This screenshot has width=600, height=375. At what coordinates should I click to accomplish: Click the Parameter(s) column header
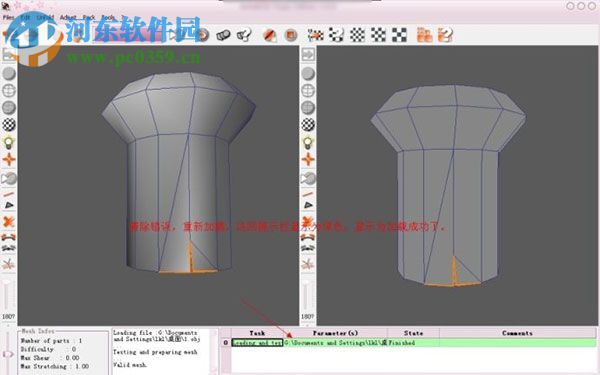point(335,333)
